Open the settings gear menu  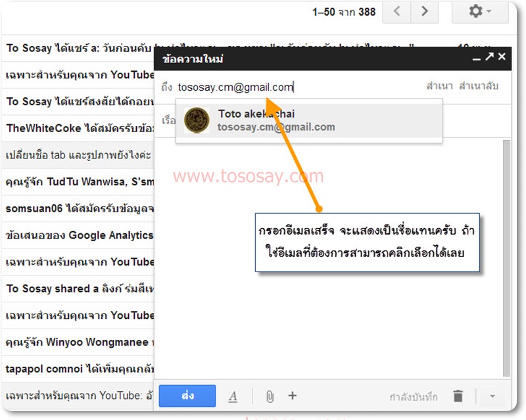click(480, 11)
